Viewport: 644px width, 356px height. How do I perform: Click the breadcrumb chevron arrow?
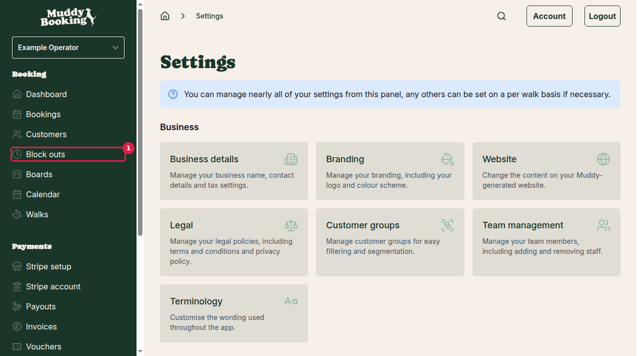[x=183, y=16]
